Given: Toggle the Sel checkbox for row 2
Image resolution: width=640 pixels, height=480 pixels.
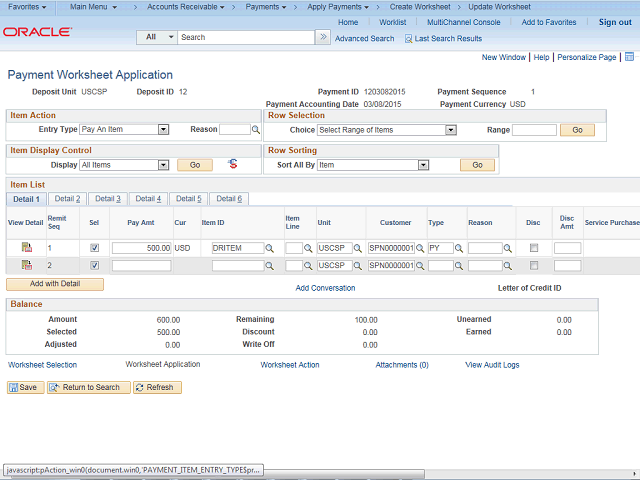Looking at the screenshot, I should tap(94, 266).
